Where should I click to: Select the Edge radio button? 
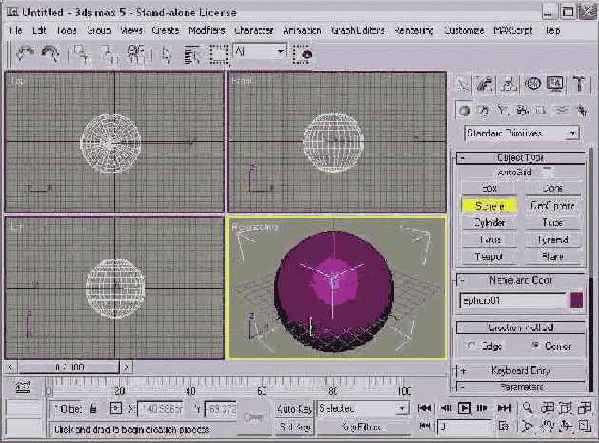(471, 346)
